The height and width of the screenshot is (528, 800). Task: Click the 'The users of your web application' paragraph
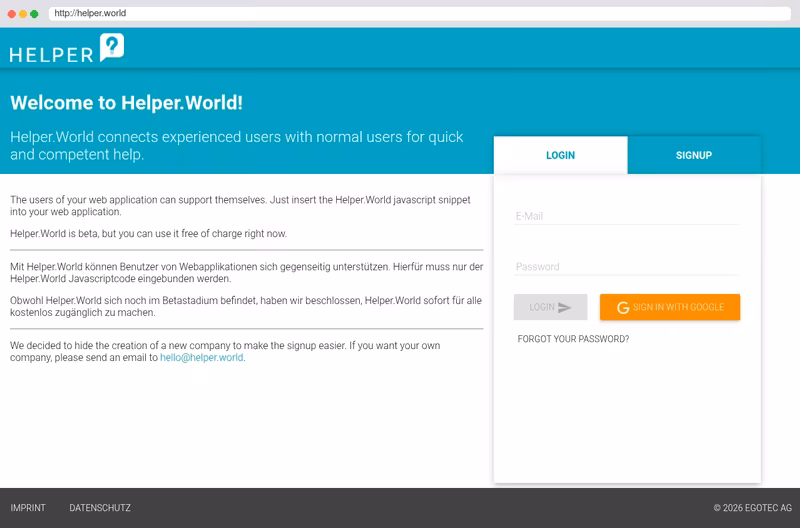[x=240, y=206]
